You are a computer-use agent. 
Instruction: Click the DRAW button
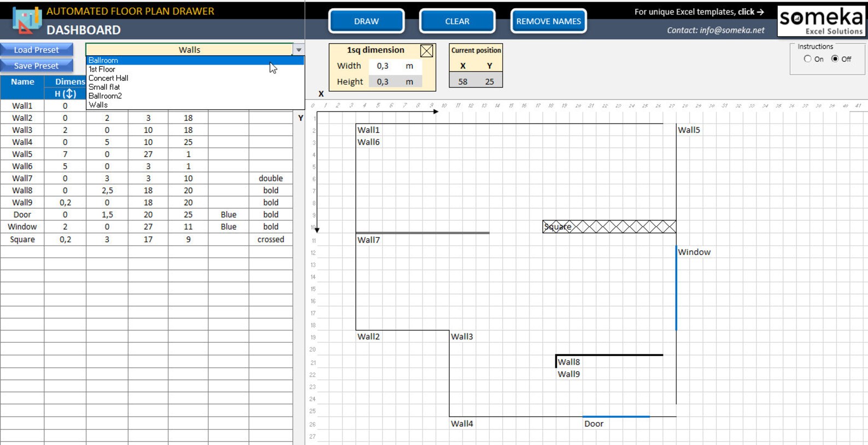[366, 21]
